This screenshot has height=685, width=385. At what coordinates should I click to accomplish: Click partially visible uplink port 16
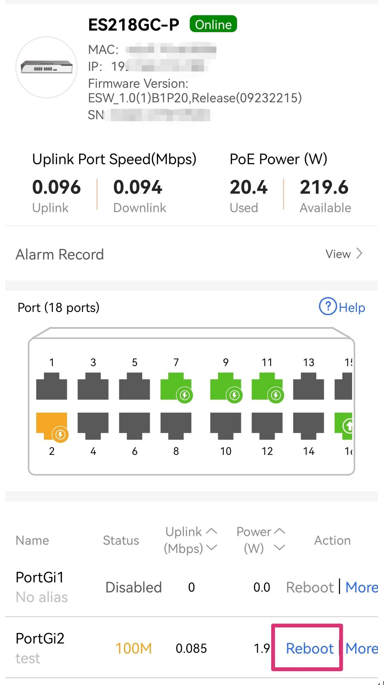tap(343, 426)
